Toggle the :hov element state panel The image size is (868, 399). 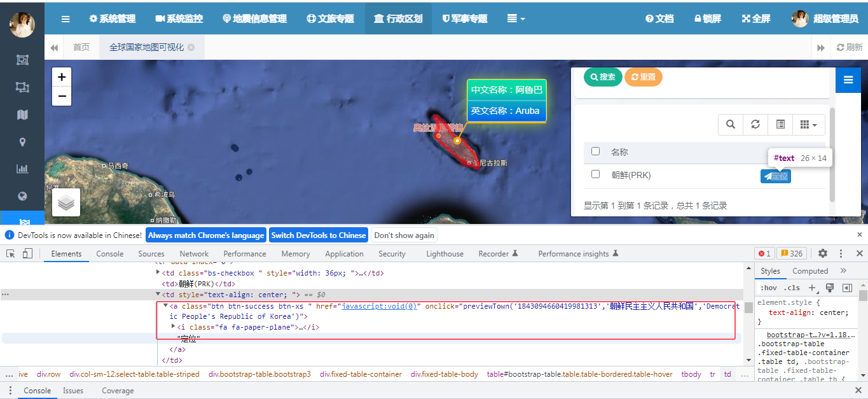click(x=768, y=288)
